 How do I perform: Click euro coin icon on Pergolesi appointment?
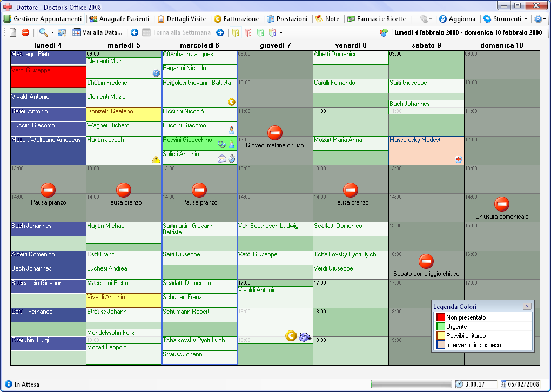click(231, 102)
